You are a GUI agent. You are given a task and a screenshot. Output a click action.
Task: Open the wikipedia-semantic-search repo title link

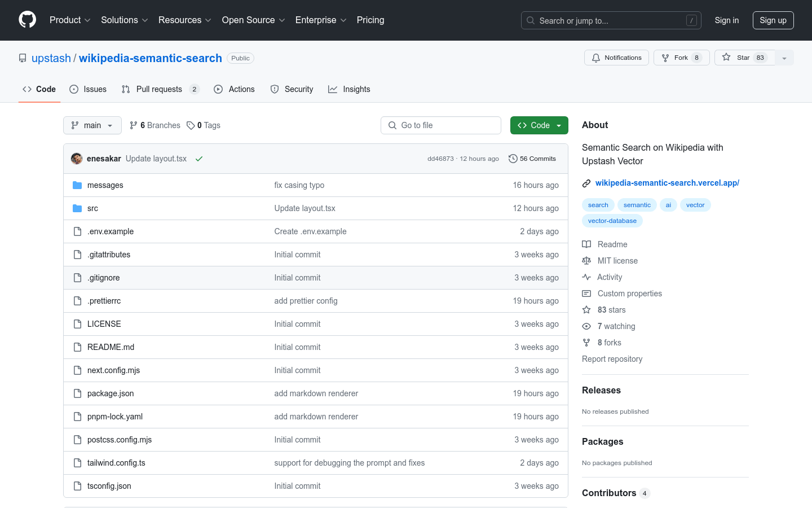(151, 58)
